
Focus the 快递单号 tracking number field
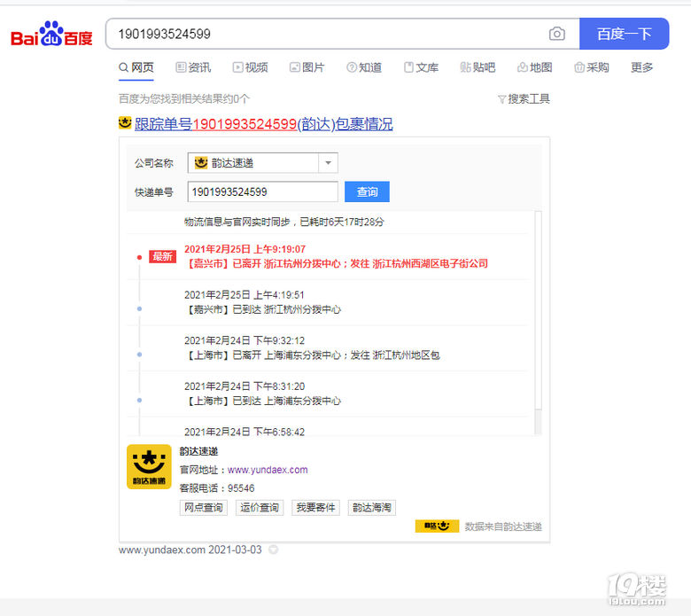click(262, 191)
